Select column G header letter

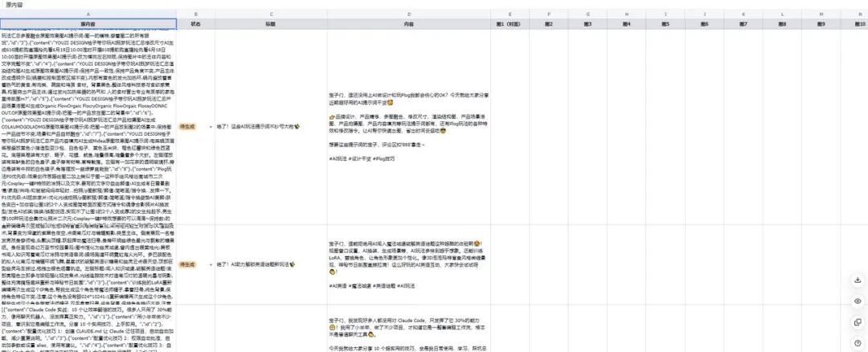tap(588, 14)
